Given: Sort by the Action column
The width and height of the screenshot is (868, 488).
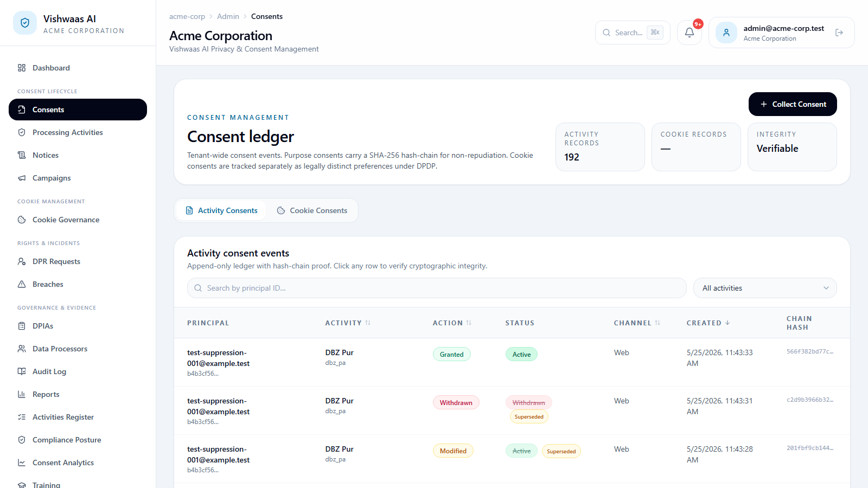Looking at the screenshot, I should pos(452,323).
